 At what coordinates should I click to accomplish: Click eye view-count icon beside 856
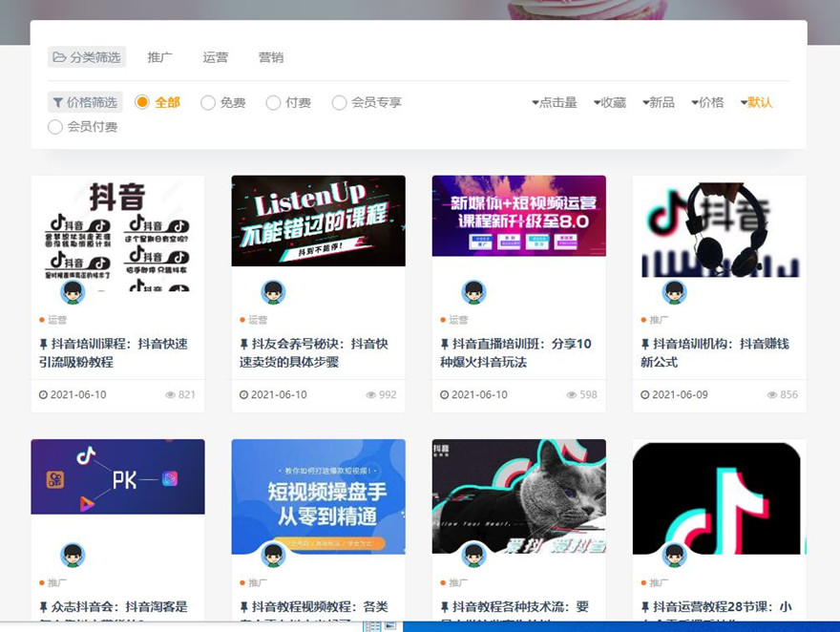tap(772, 394)
